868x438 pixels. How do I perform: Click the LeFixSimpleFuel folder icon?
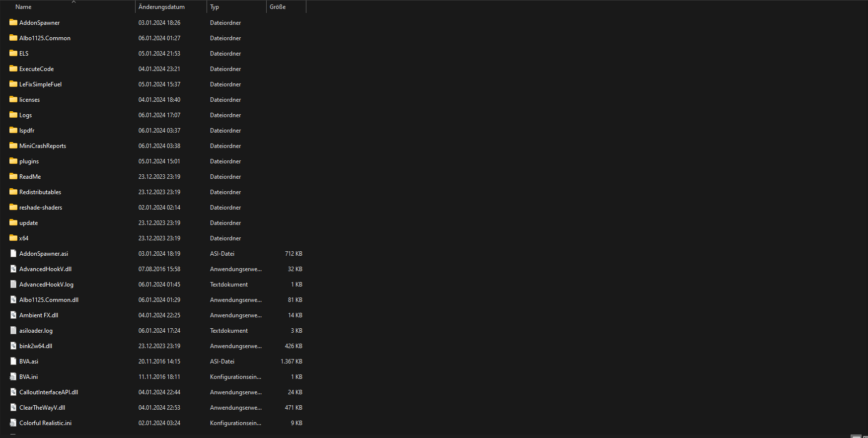13,84
